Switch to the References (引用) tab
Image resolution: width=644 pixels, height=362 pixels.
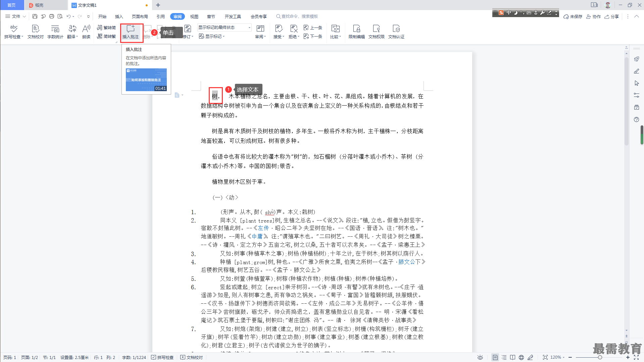click(161, 16)
